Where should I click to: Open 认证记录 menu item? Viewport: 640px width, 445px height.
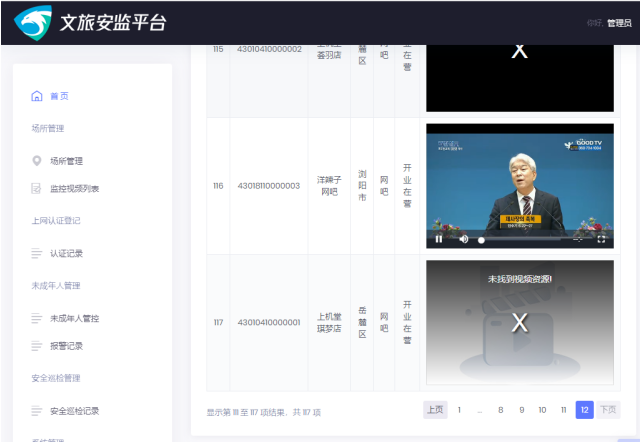67,253
